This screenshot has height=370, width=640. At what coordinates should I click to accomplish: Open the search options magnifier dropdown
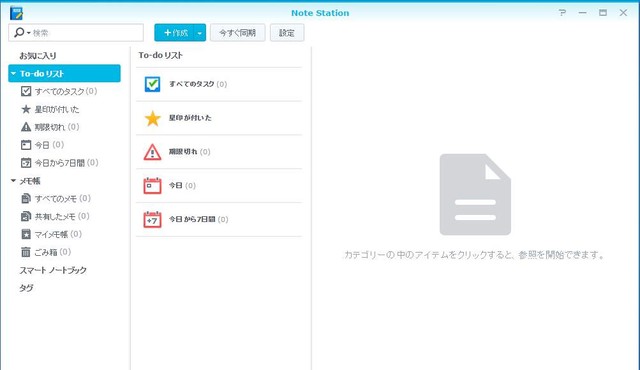pos(22,33)
